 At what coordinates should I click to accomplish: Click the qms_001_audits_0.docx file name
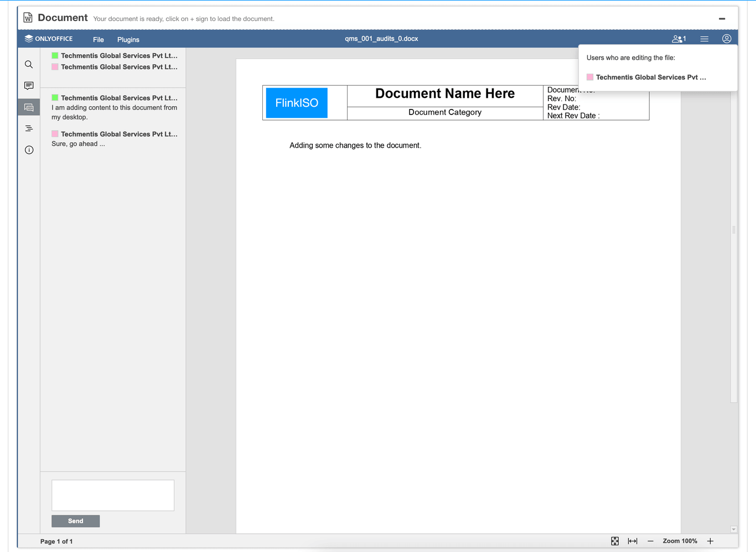coord(381,39)
